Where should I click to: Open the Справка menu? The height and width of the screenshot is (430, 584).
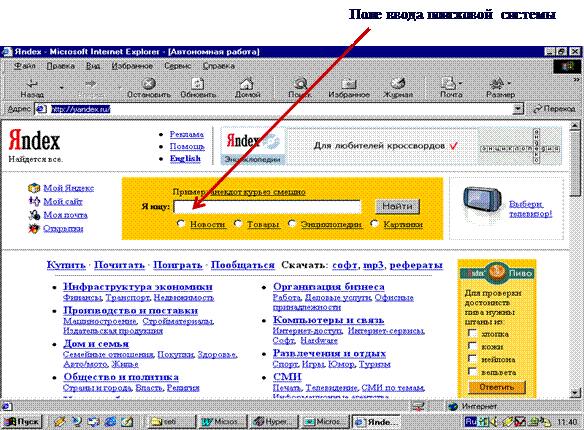[219, 66]
